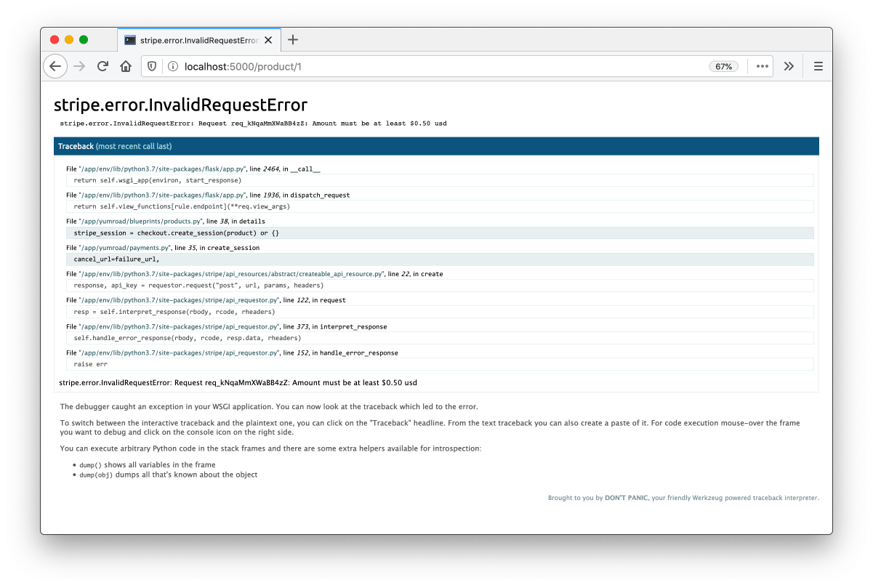
Task: Open the page actions three-dot menu
Action: (762, 66)
